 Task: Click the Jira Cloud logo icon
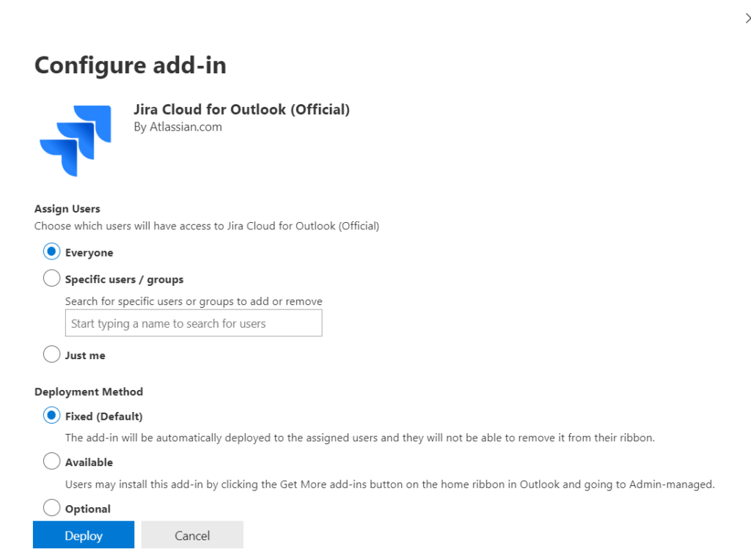[76, 141]
